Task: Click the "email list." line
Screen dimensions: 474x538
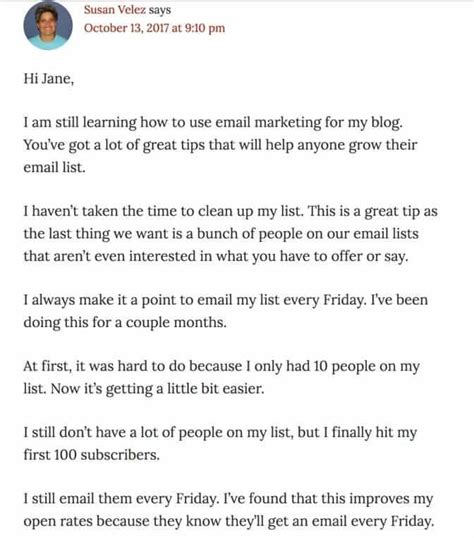Action: [x=54, y=167]
